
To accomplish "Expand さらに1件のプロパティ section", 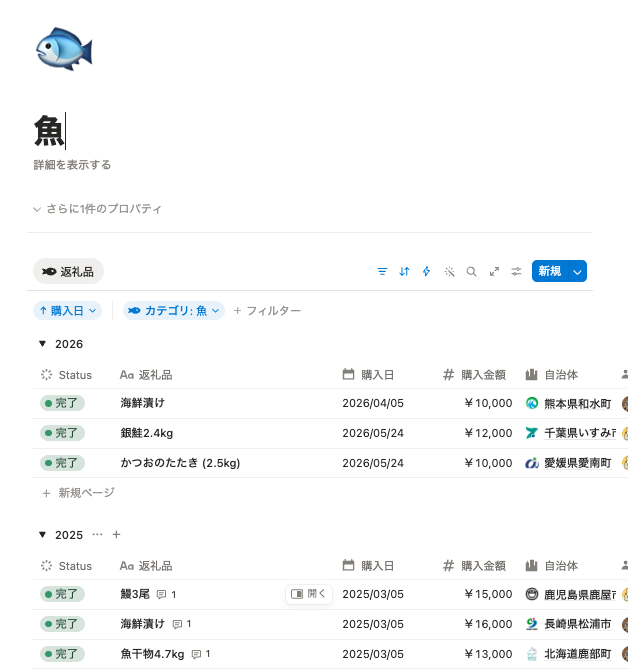I will click(98, 209).
